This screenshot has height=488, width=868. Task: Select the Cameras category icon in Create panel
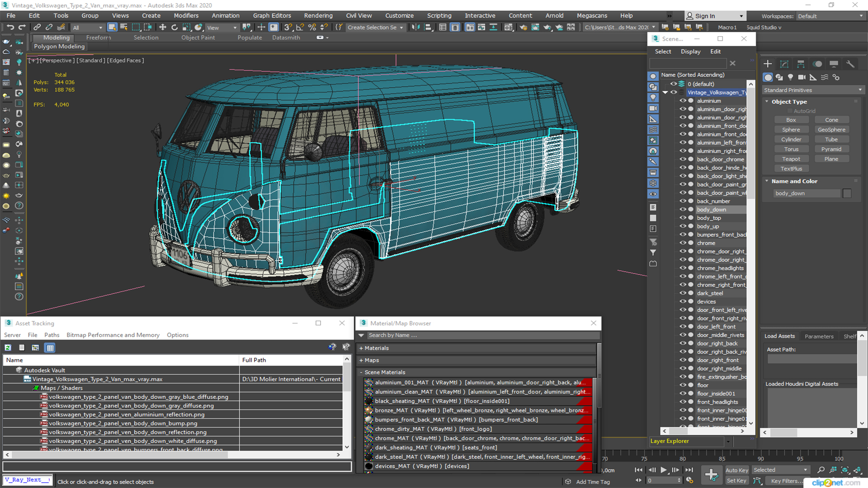tap(802, 77)
